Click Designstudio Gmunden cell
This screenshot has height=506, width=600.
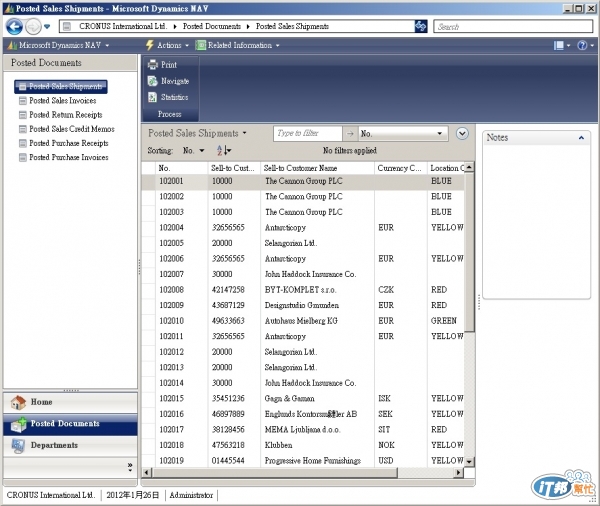(302, 305)
